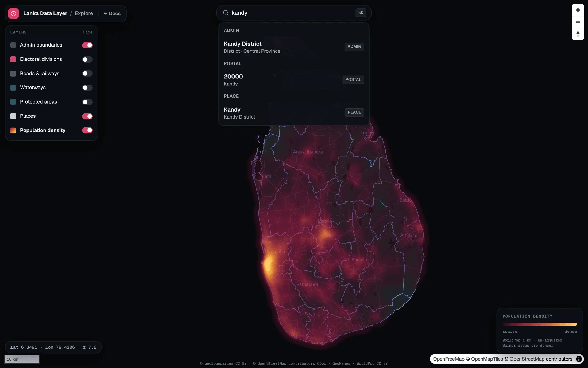Enable the Electoral divisions layer switch
The image size is (588, 368).
[x=87, y=59]
